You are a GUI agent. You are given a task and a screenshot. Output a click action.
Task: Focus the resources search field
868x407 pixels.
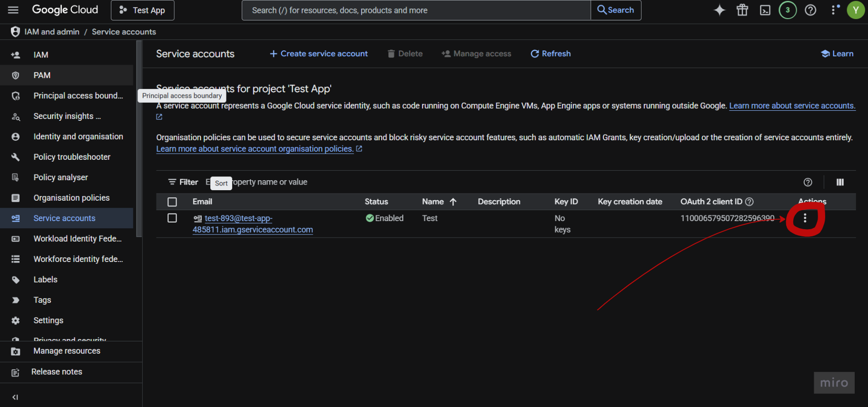click(x=416, y=10)
